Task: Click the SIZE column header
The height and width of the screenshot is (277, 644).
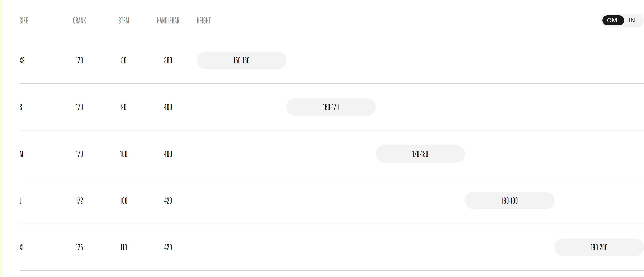Action: [x=24, y=20]
